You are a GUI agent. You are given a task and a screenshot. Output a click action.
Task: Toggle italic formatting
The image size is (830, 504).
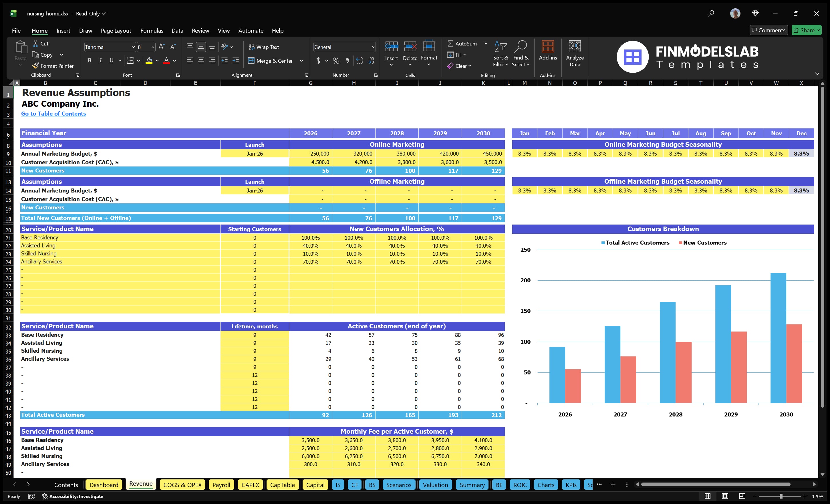[x=100, y=61]
